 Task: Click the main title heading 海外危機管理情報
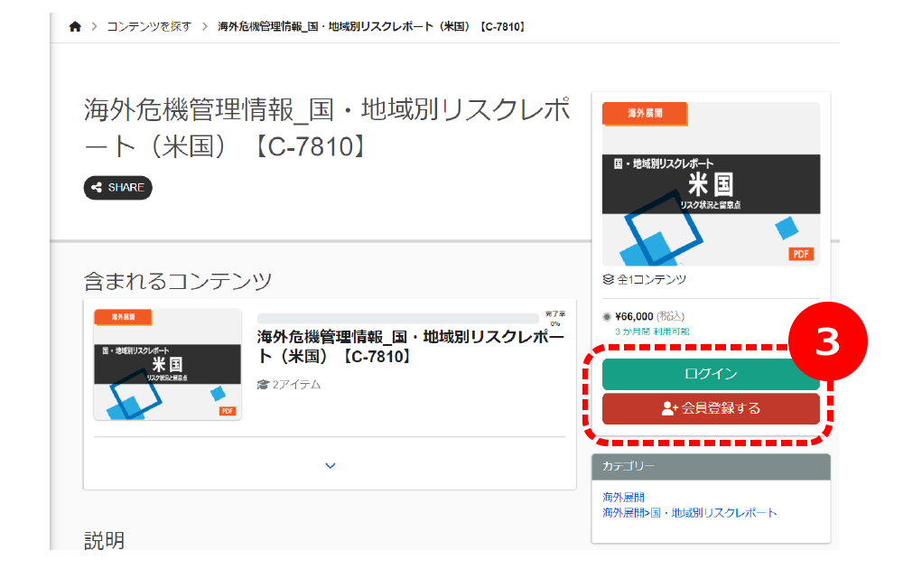[x=328, y=128]
